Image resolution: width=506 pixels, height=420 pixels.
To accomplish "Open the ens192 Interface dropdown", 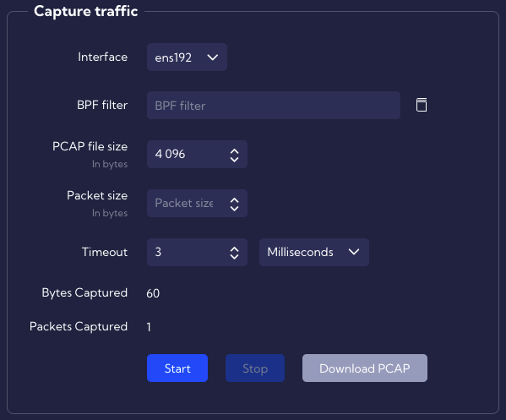I will point(187,57).
